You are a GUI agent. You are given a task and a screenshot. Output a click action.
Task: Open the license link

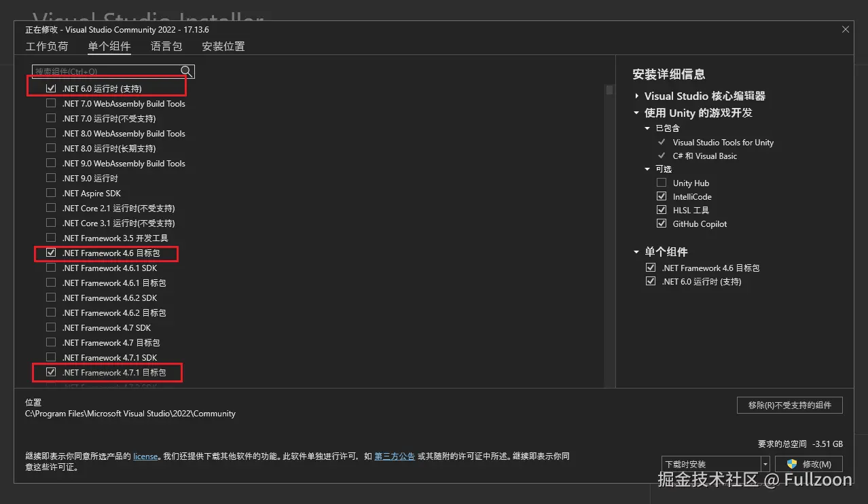pyautogui.click(x=145, y=456)
